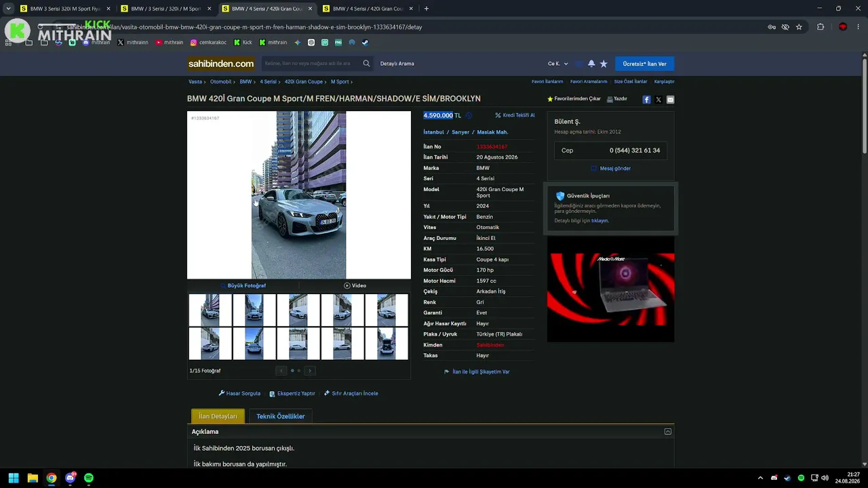The height and width of the screenshot is (488, 868).
Task: Click the Yazdır print link
Action: pyautogui.click(x=617, y=99)
